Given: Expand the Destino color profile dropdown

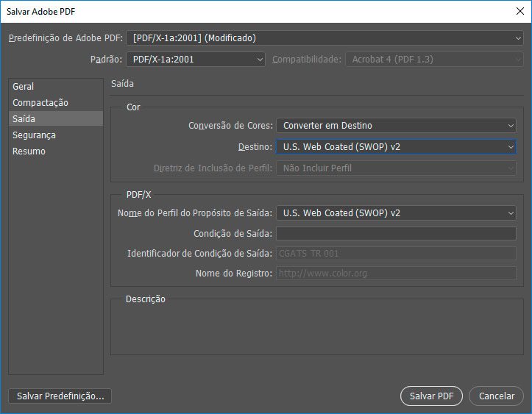Looking at the screenshot, I should pyautogui.click(x=396, y=147).
